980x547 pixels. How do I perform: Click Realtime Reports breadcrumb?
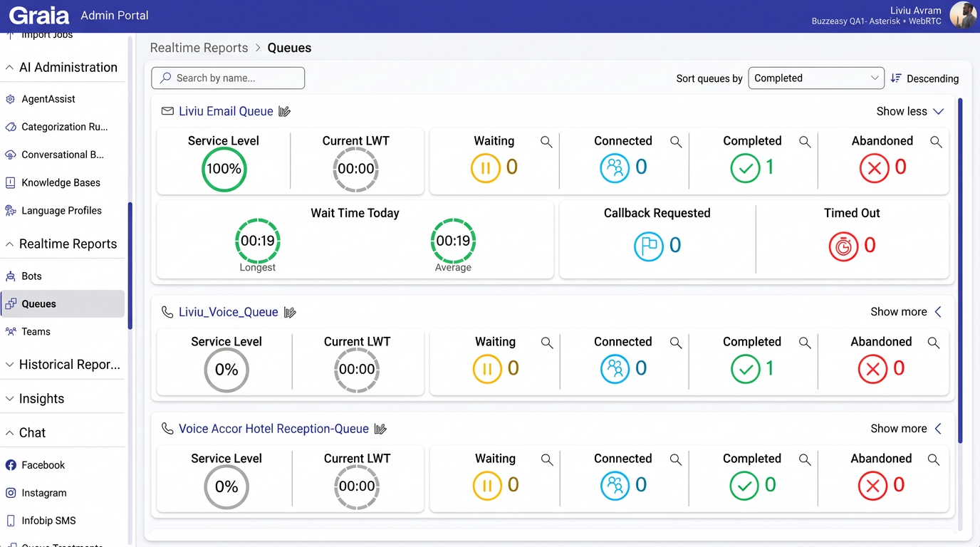tap(199, 48)
